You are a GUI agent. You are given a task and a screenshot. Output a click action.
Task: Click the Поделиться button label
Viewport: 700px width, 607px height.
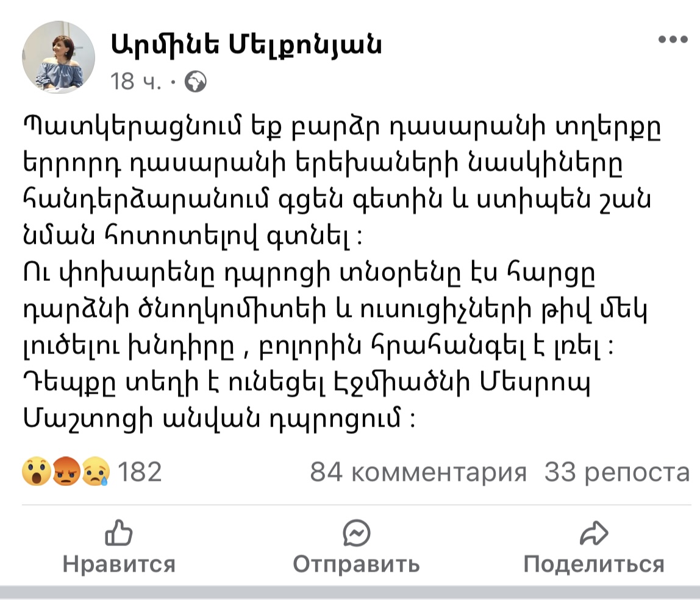pos(594,564)
